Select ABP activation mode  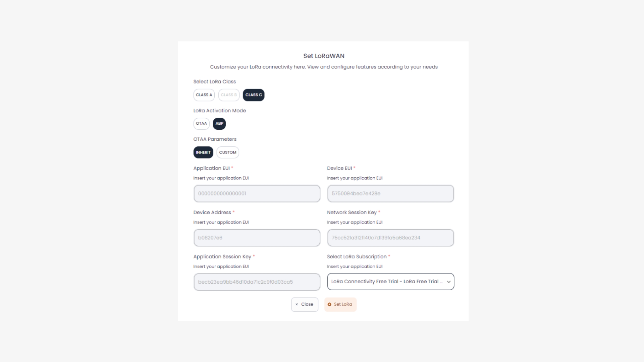coord(219,124)
